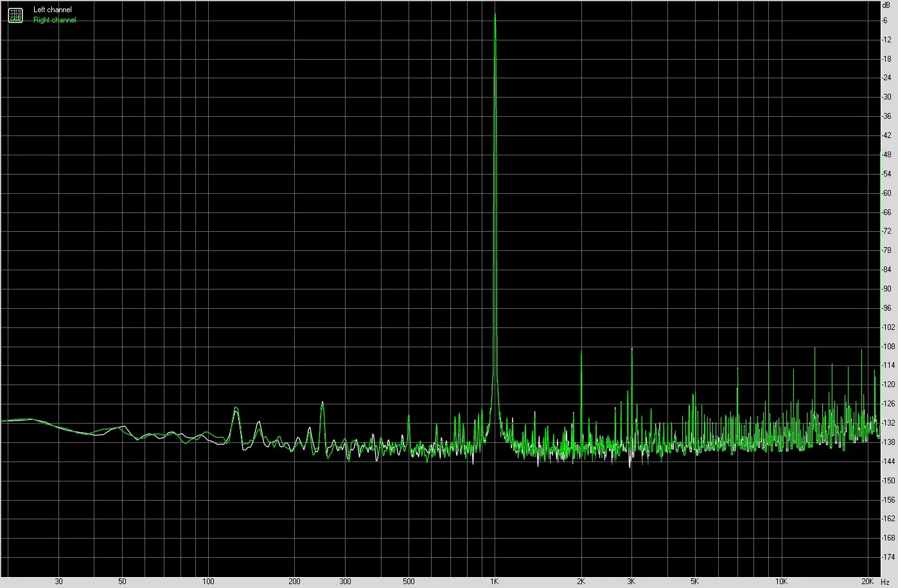898x588 pixels.
Task: Click the '-120' dB axis label
Action: [889, 385]
